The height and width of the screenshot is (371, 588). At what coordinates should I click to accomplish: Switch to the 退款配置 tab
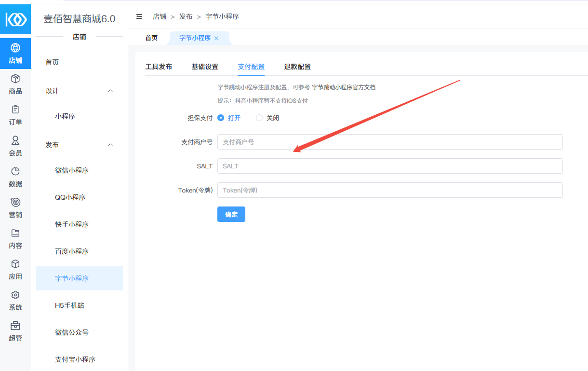(297, 67)
